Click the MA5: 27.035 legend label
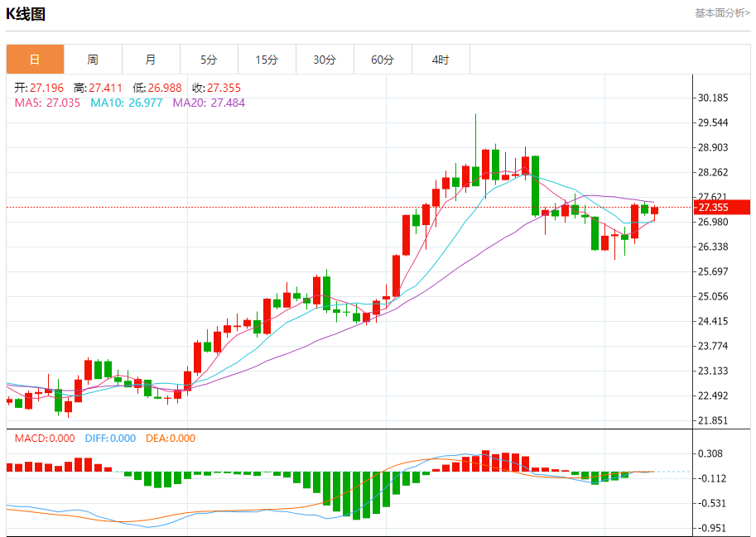 (47, 103)
